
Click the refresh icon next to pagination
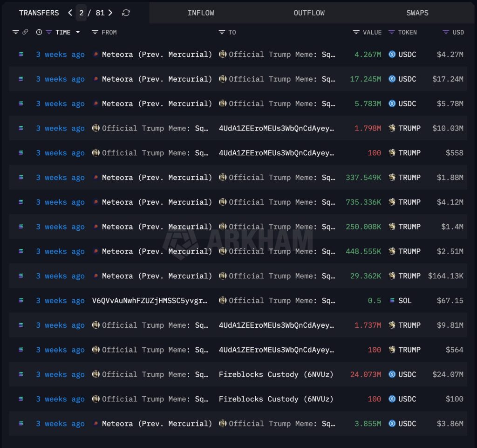(125, 13)
